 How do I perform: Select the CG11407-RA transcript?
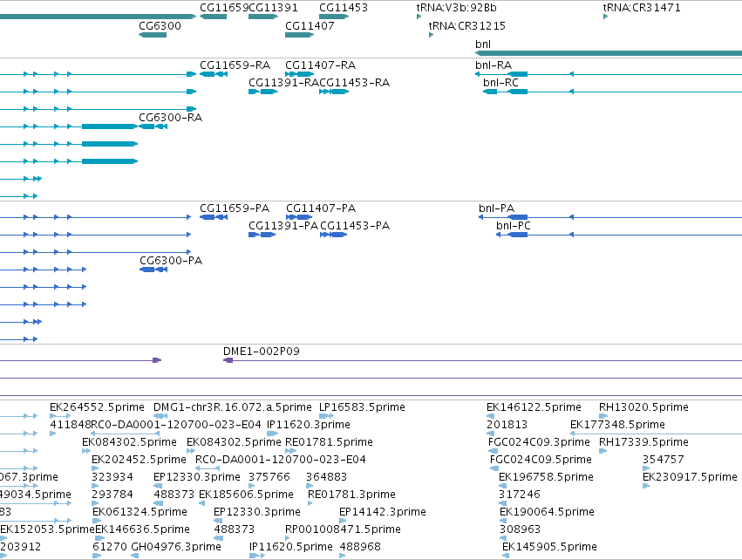tap(300, 74)
